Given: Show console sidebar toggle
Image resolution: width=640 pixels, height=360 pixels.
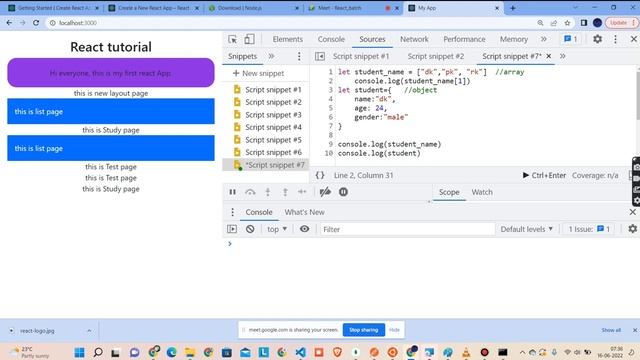Looking at the screenshot, I should tap(232, 229).
